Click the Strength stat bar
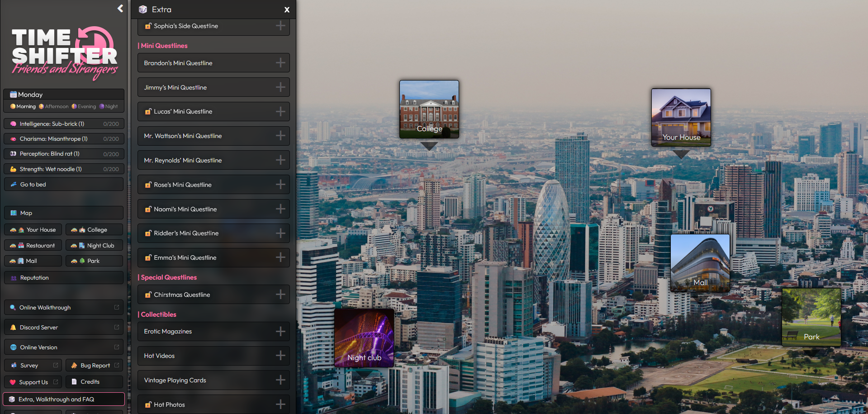The height and width of the screenshot is (414, 868). pos(64,169)
